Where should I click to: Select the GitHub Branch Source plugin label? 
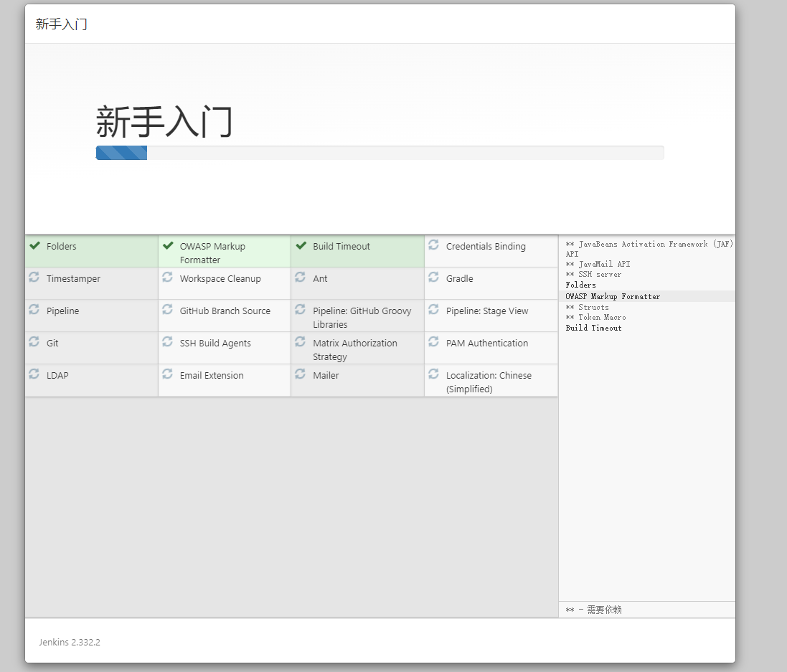pos(225,311)
